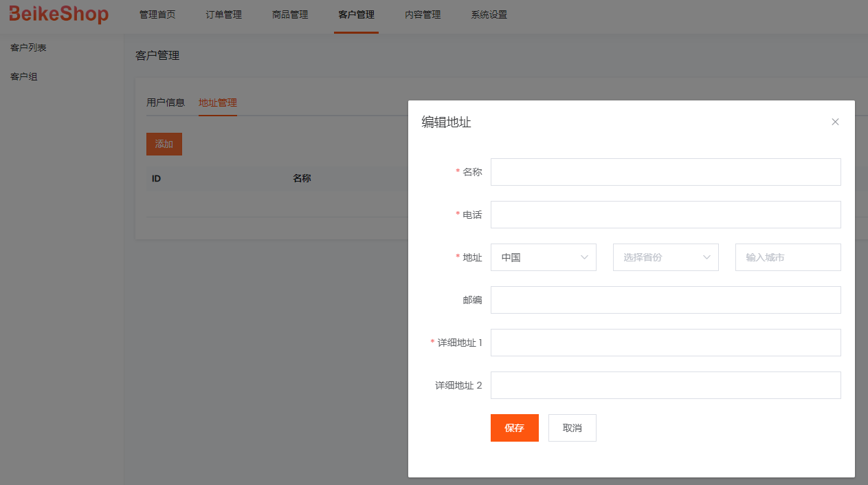The height and width of the screenshot is (485, 868).
Task: Open 管理首页 in top navigation
Action: click(157, 14)
